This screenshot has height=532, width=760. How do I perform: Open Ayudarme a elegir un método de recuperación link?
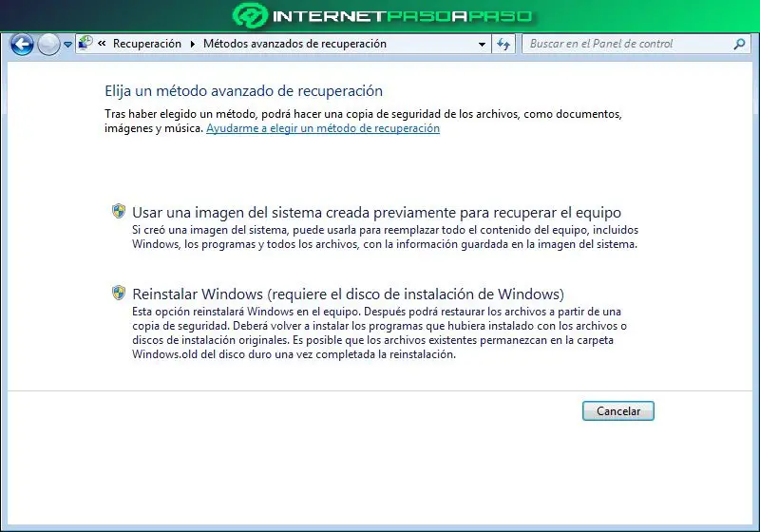(323, 128)
